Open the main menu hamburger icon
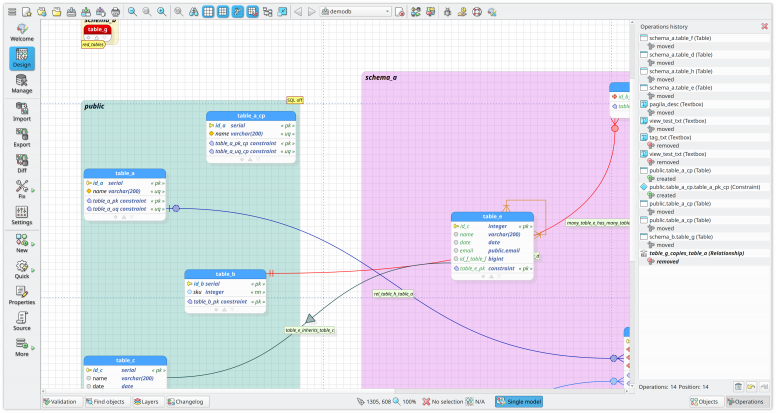 [12, 11]
